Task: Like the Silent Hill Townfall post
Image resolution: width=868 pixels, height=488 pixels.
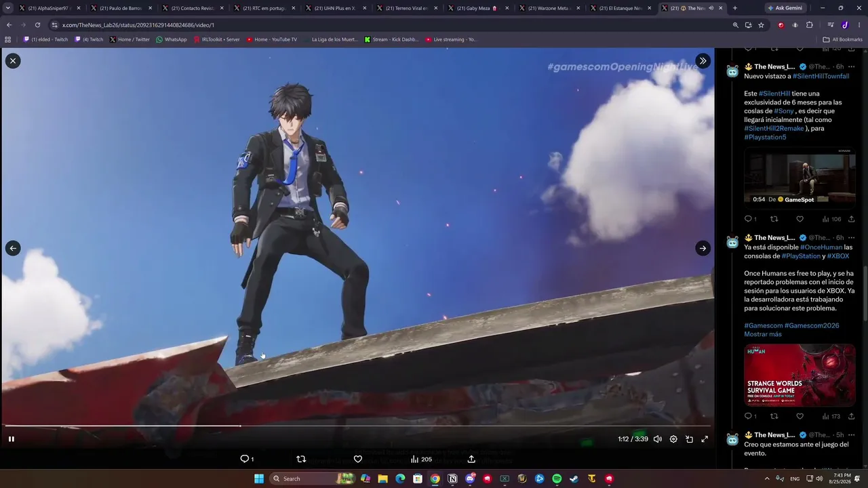Action: [x=800, y=219]
